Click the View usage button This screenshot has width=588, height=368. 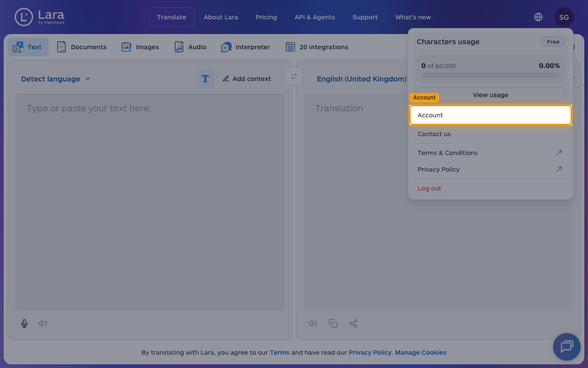tap(491, 95)
